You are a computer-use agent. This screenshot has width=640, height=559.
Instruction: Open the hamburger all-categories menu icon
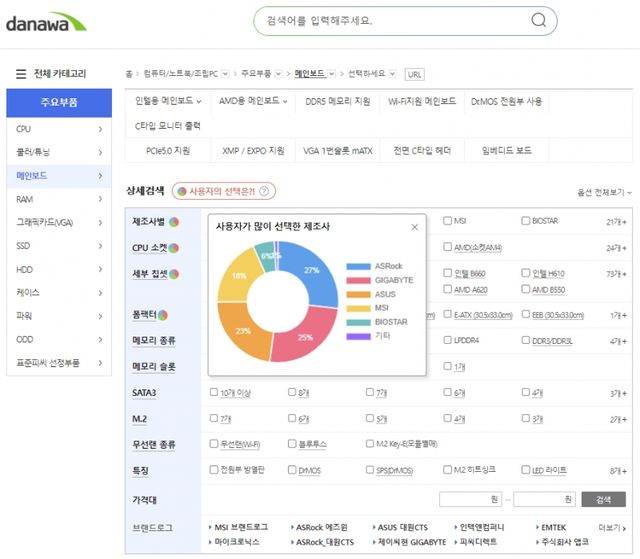tap(20, 74)
